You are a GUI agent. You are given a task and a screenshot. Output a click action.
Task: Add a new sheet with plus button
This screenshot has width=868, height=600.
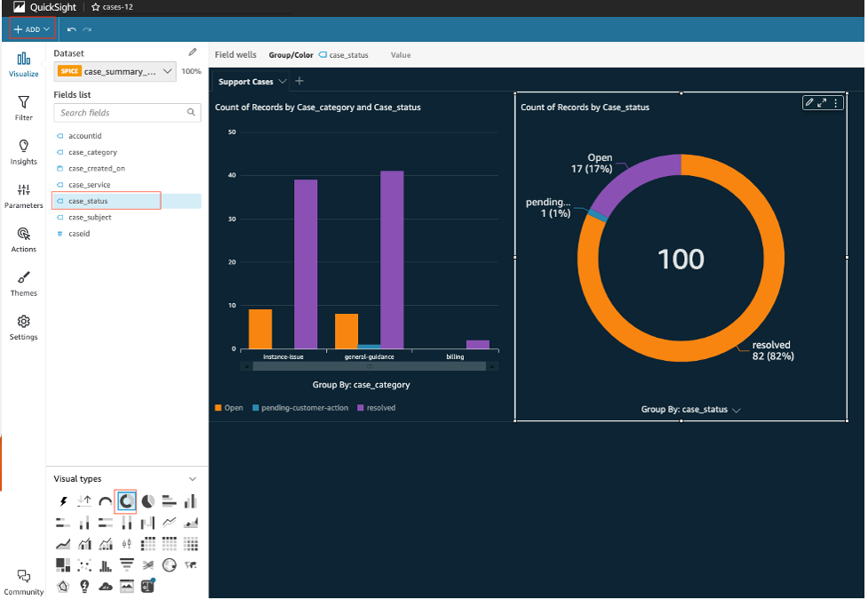(299, 81)
